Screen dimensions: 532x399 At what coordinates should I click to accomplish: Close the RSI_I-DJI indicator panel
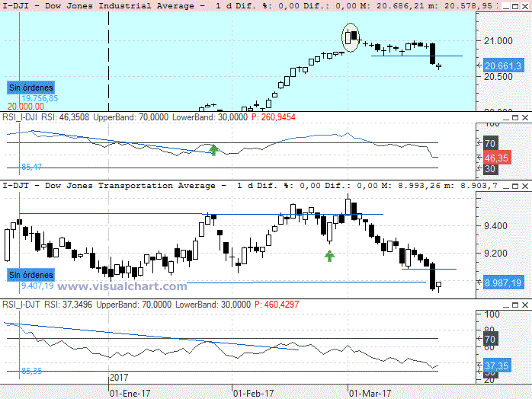(525, 117)
